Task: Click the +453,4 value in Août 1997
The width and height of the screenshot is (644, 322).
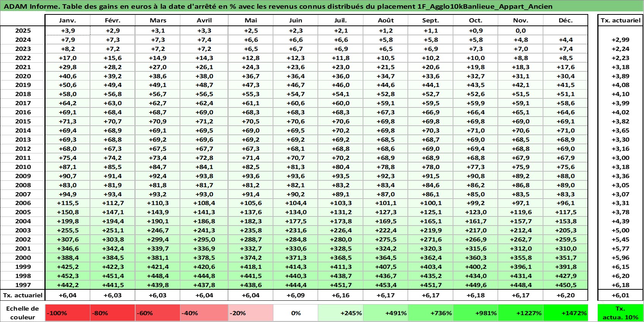Action: click(386, 285)
